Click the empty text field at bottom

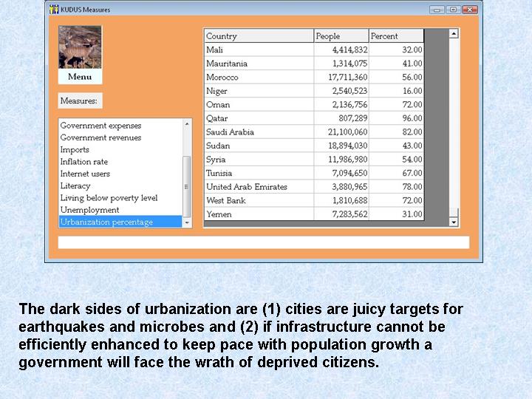[x=263, y=242]
